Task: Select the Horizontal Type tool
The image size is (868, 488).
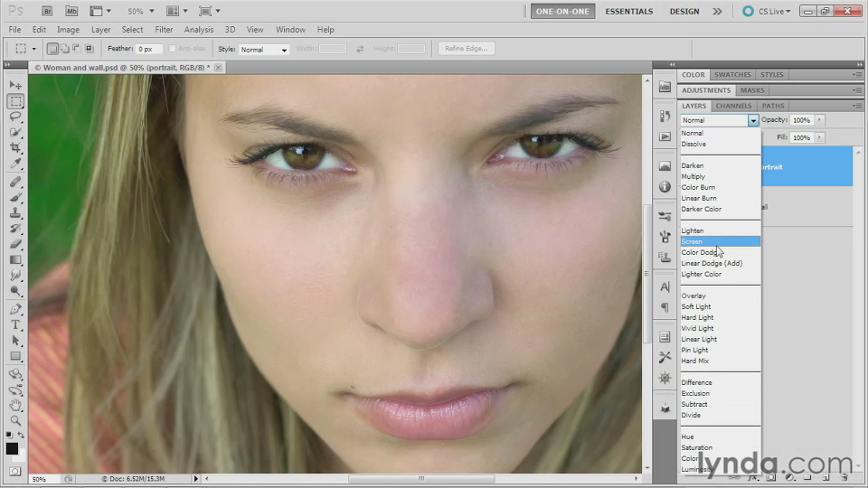Action: [15, 324]
